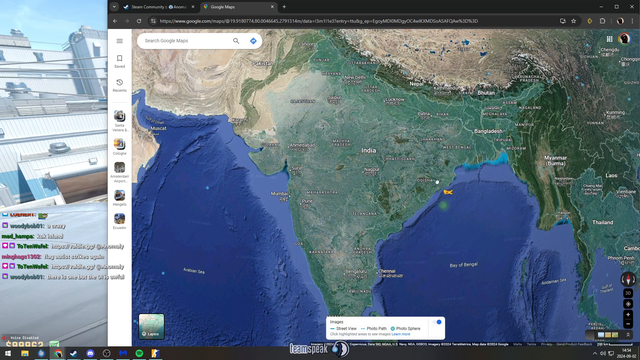Screen dimensions: 640x360
Task: Open Google account avatar menu
Action: click(624, 39)
